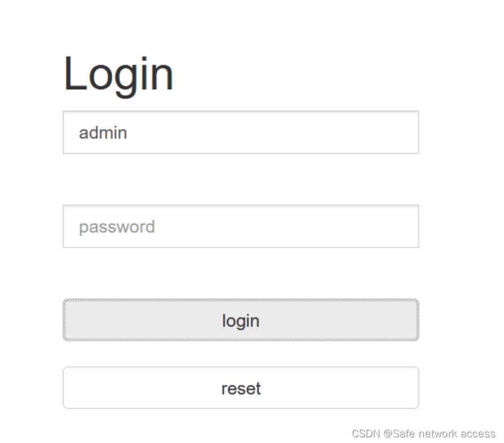Click the Login page heading
504x443 pixels.
coord(118,72)
